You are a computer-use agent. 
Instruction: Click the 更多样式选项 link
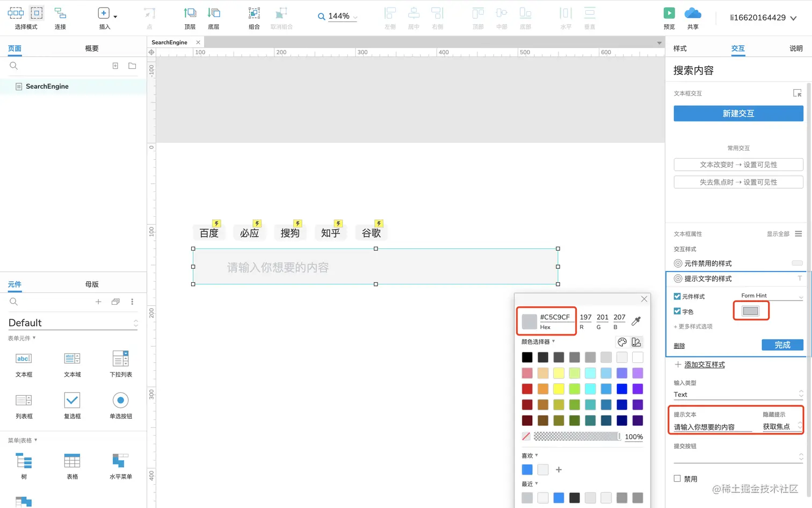(693, 326)
